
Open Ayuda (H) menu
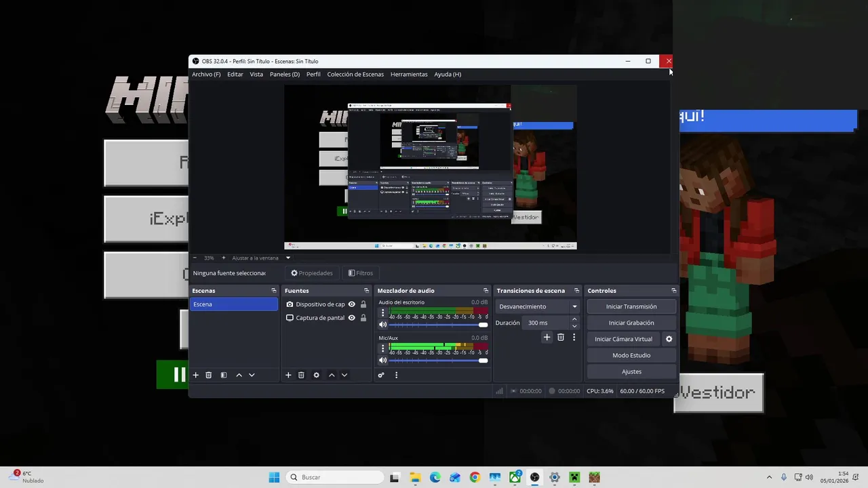pyautogui.click(x=448, y=75)
